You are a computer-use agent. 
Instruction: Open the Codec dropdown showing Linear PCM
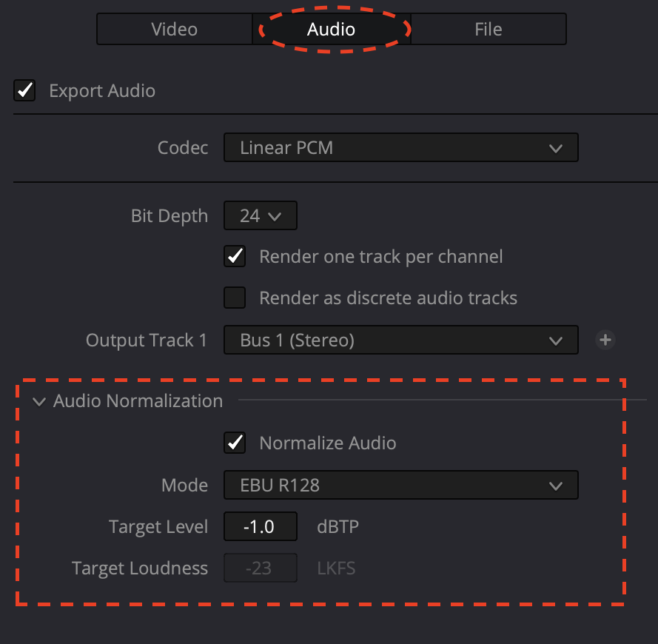click(x=400, y=148)
